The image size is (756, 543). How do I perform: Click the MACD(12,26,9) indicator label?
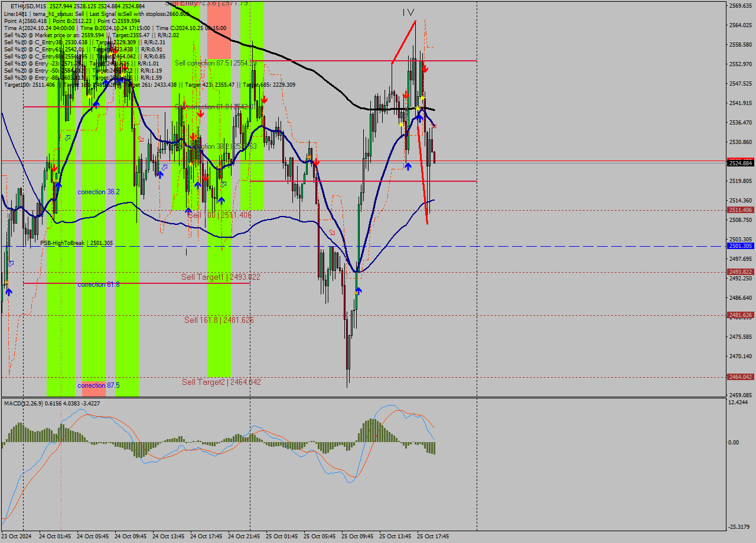tap(52, 403)
